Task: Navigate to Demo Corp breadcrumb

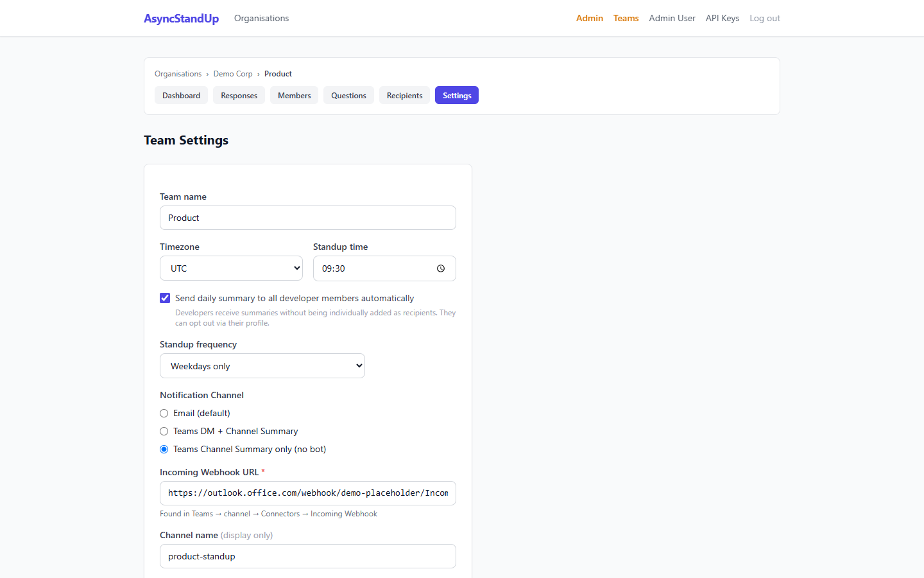Action: pos(233,74)
